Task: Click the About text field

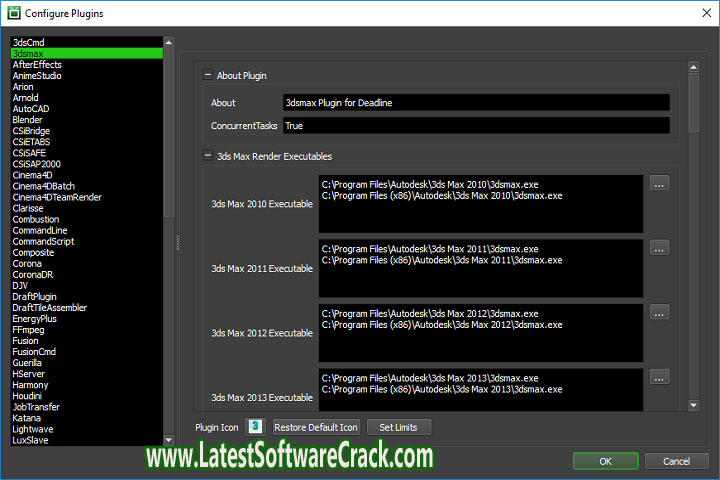Action: [x=476, y=103]
